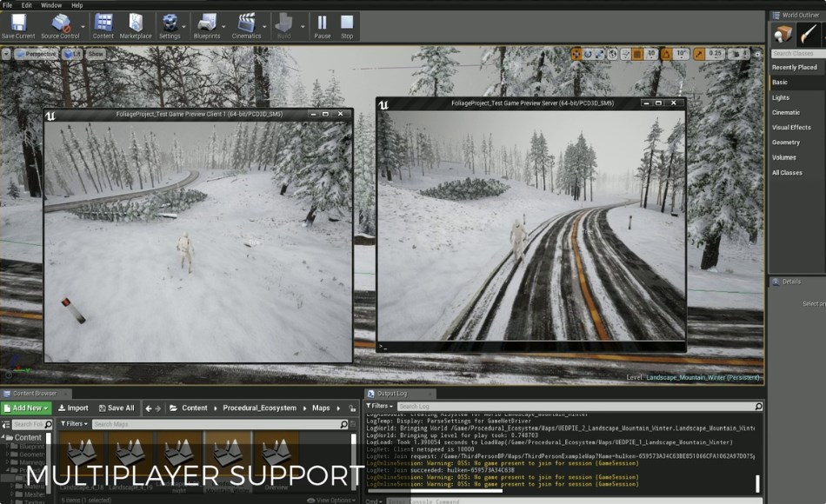Click the Save Current toolbar icon
826x504 pixels.
coord(18,25)
